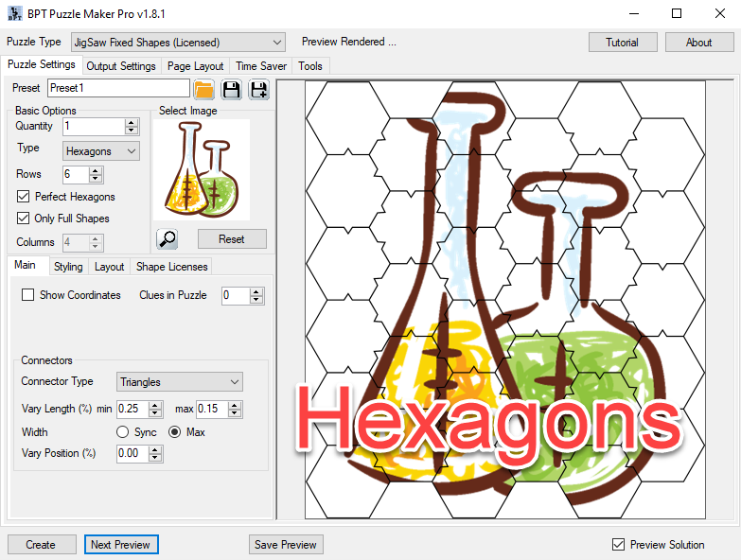The height and width of the screenshot is (560, 741).
Task: Enable Show Coordinates checkbox
Action: (x=27, y=295)
